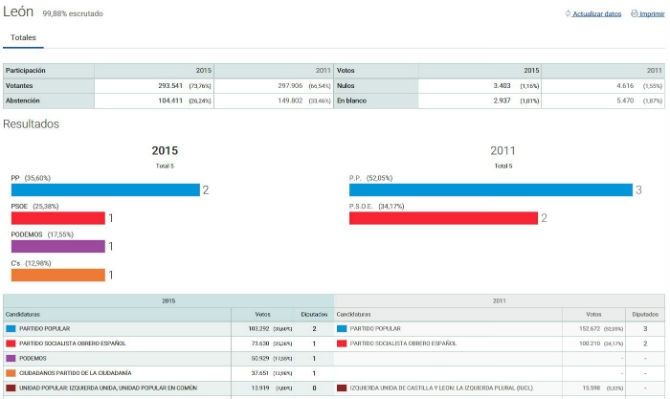Click orange swatch for Ciudadanos row

pyautogui.click(x=11, y=373)
